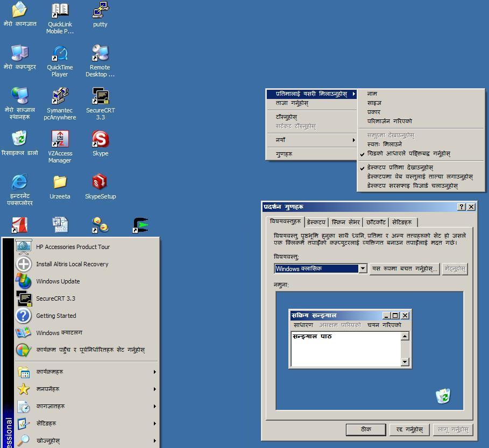Open VZAccess Manager icon
The height and width of the screenshot is (448, 489).
pyautogui.click(x=60, y=140)
